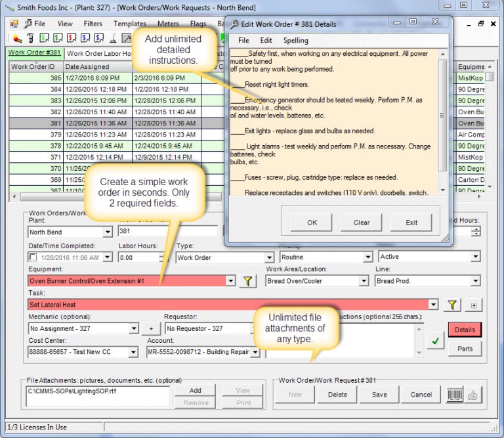Click the barcode icon button
Image resolution: width=504 pixels, height=438 pixels.
[455, 395]
